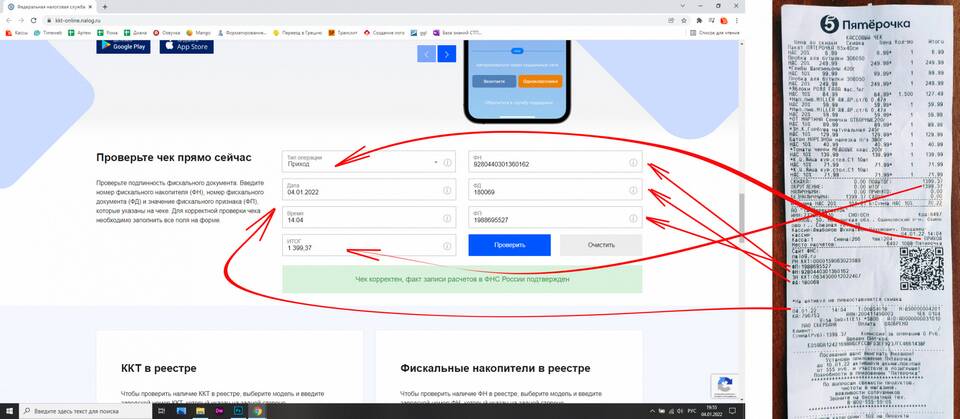Click the info icon in the ФП field

click(632, 218)
